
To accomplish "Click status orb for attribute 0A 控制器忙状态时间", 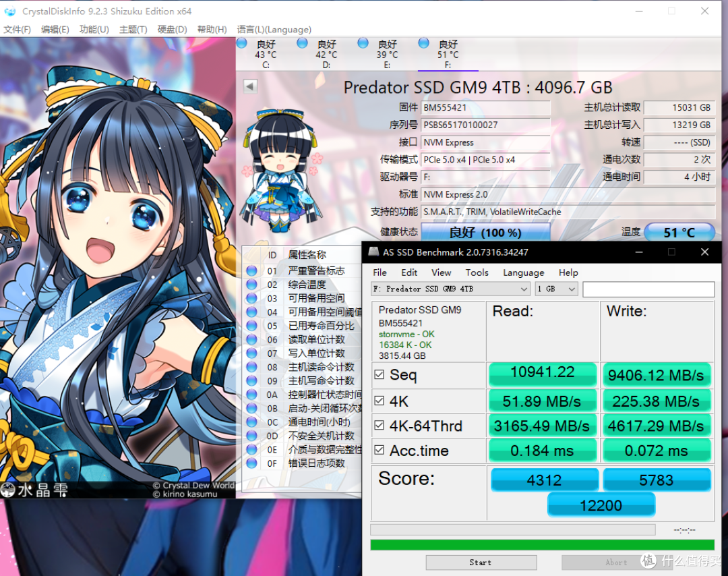I will coord(251,395).
